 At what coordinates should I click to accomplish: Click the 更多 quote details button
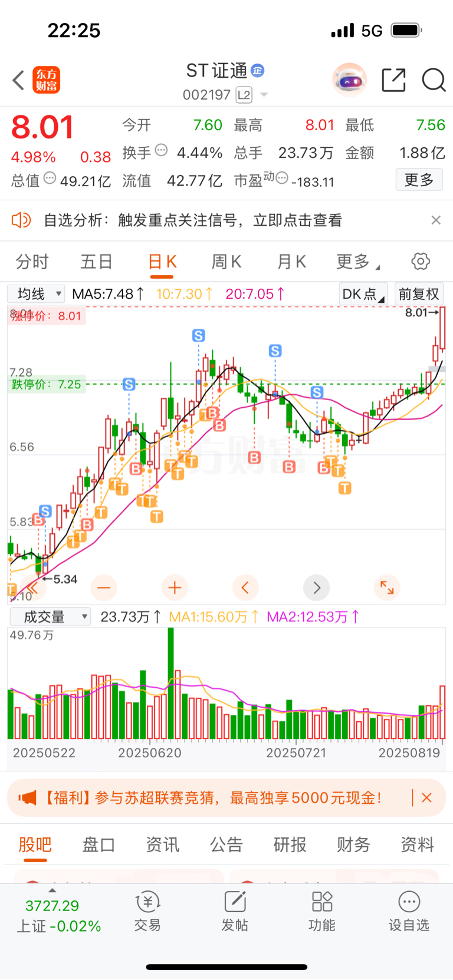[419, 180]
